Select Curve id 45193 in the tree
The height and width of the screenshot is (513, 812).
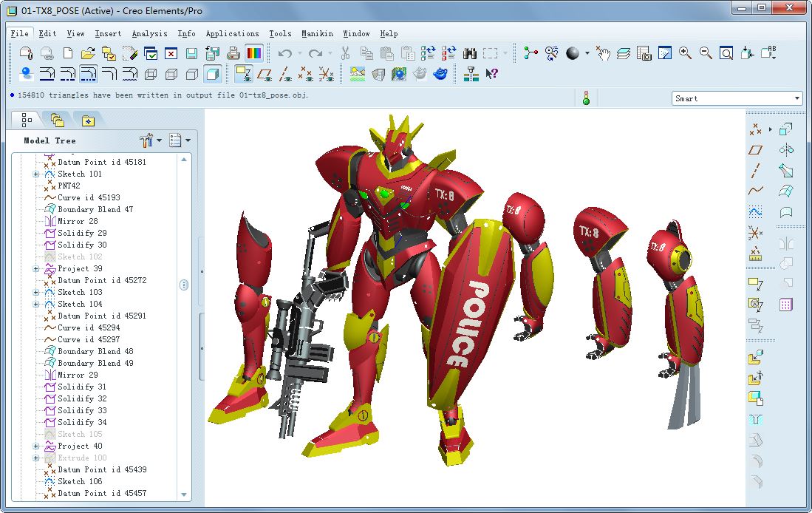[89, 197]
